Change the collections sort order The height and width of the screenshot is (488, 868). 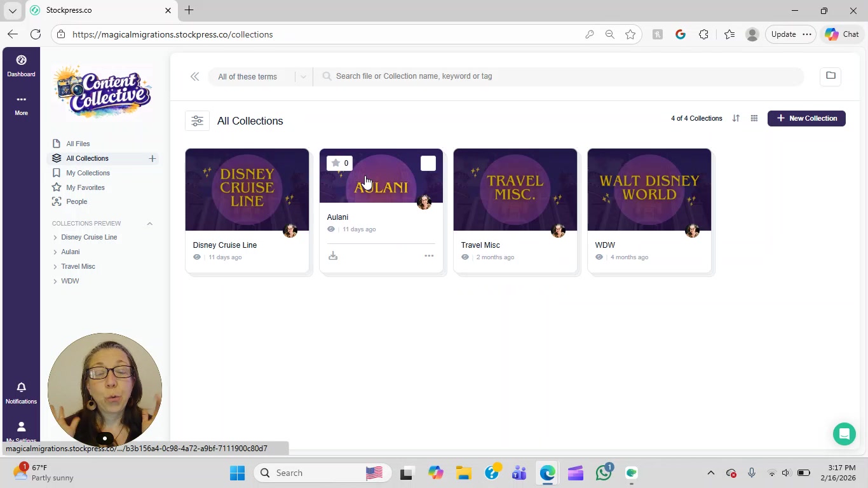(x=736, y=118)
